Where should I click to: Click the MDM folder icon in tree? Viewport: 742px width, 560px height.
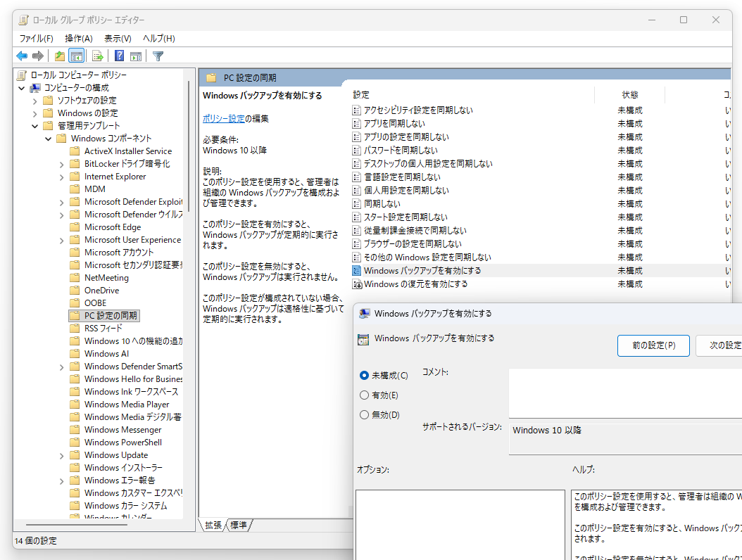coord(75,189)
